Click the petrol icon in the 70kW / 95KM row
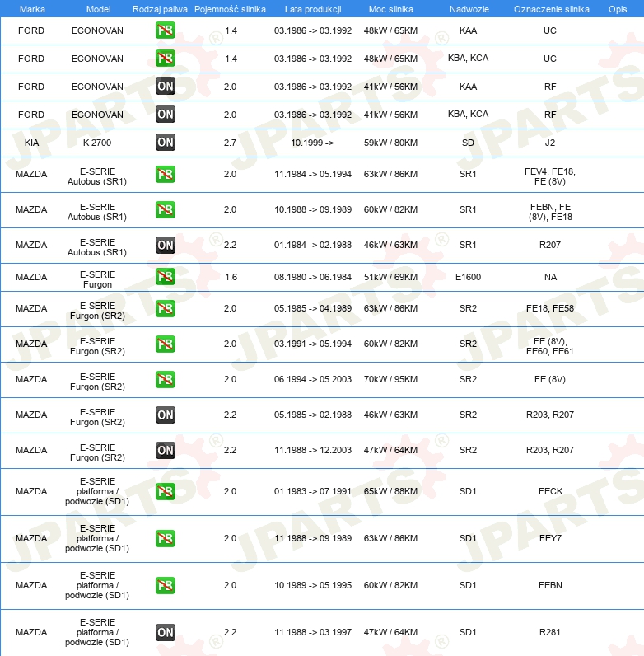The height and width of the screenshot is (656, 644). point(166,379)
